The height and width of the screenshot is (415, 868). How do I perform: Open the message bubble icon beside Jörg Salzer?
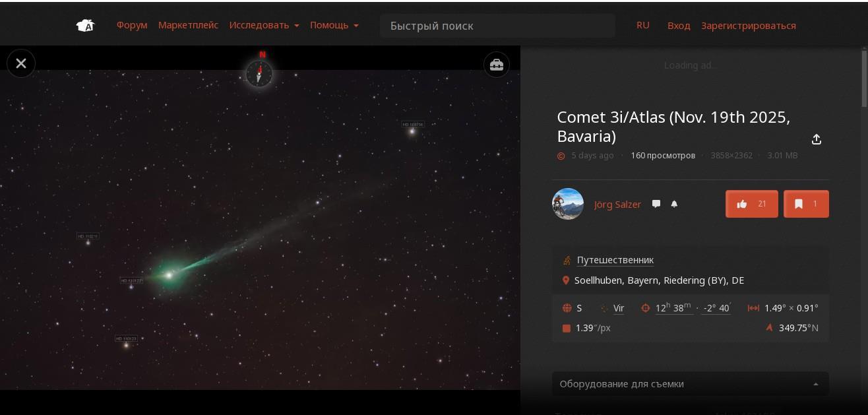pyautogui.click(x=656, y=204)
